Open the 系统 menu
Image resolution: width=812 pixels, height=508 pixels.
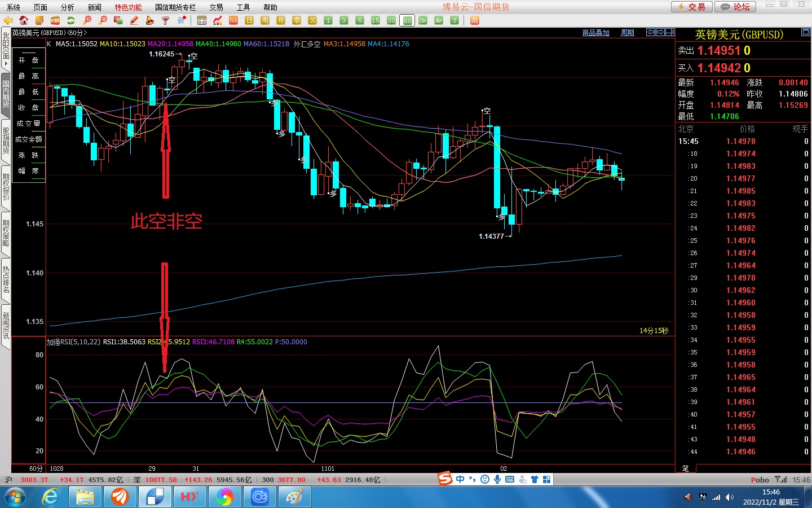pos(14,7)
